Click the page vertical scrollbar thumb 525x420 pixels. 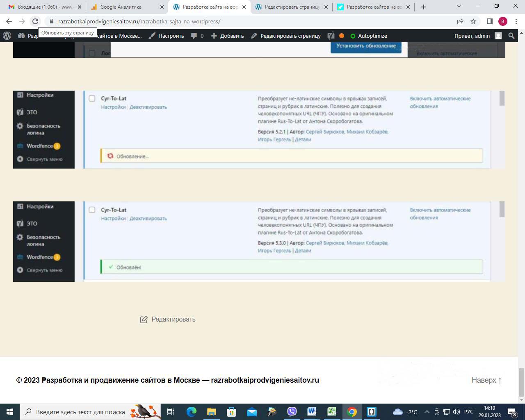click(521, 381)
